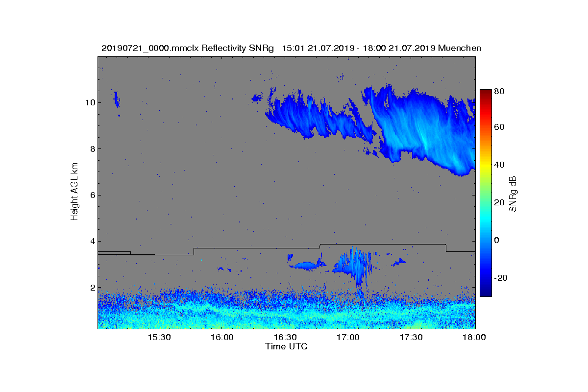Viewport: 588px width, 392px height.
Task: Click the small isolated echo at 10 km near 15:10
Action: click(x=117, y=99)
